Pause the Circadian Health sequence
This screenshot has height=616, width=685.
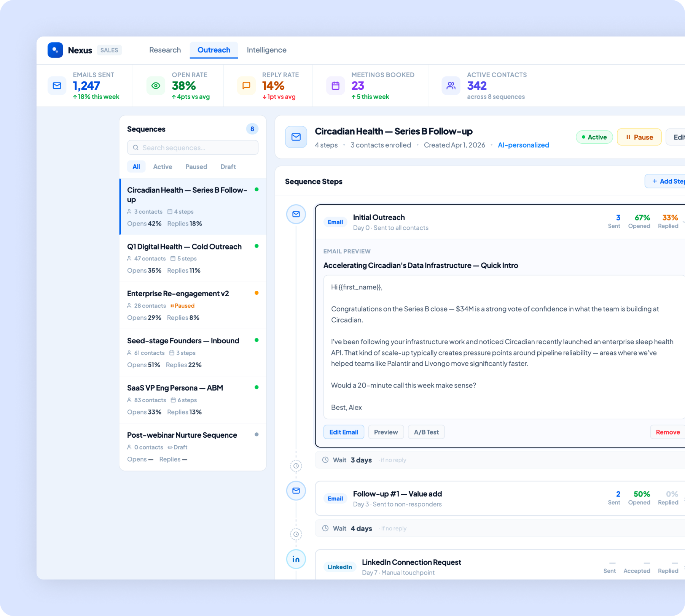tap(639, 137)
